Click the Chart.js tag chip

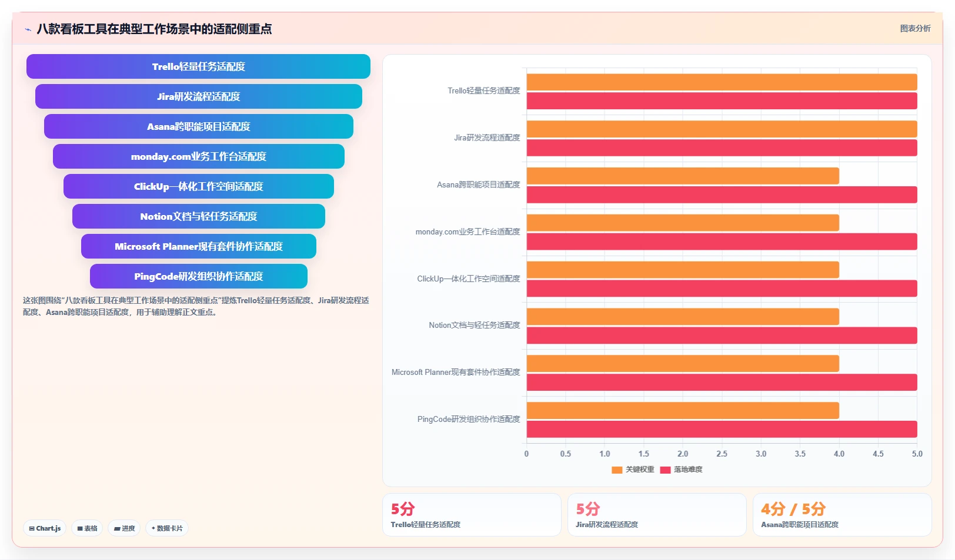click(45, 528)
